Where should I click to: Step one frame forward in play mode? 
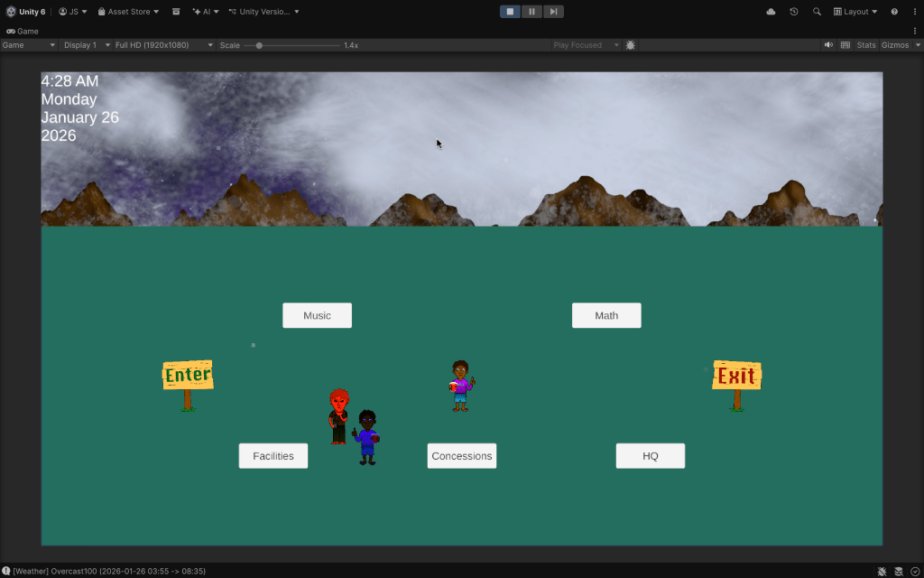553,11
